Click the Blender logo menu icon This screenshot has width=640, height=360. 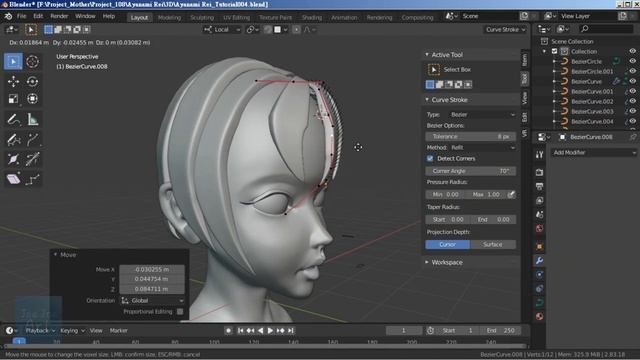[x=8, y=16]
